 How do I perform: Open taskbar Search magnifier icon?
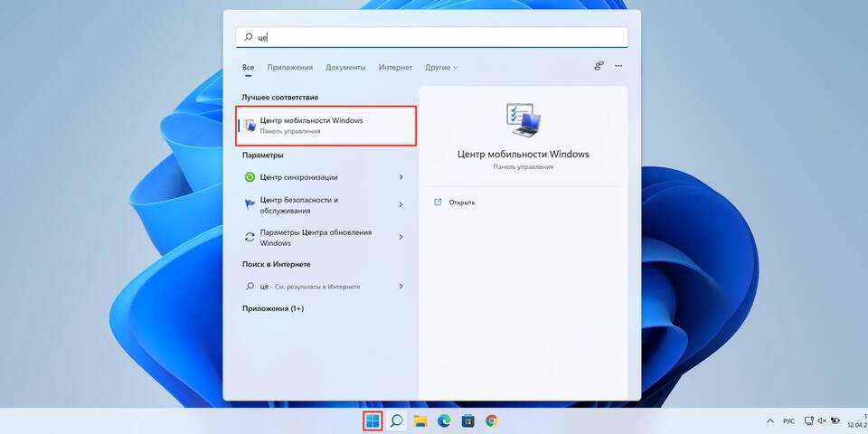[x=396, y=421]
